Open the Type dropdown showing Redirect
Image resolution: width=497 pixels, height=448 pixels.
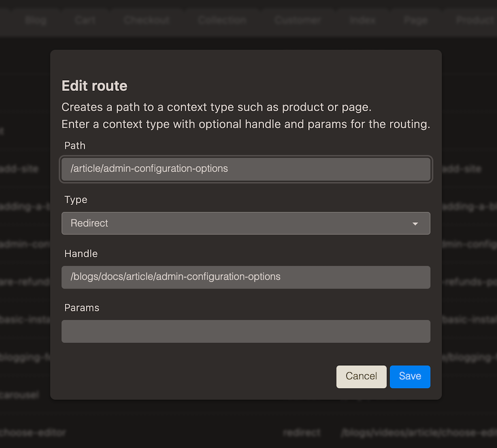pos(245,223)
